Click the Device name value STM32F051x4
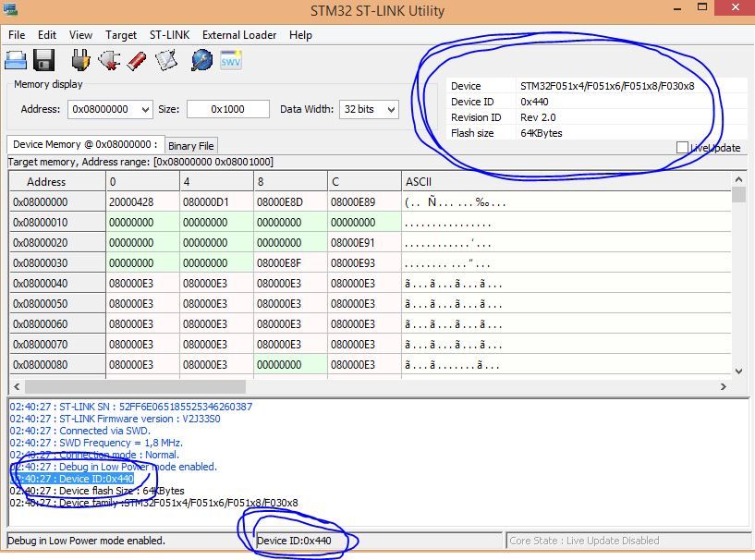The image size is (755, 560). pyautogui.click(x=607, y=86)
